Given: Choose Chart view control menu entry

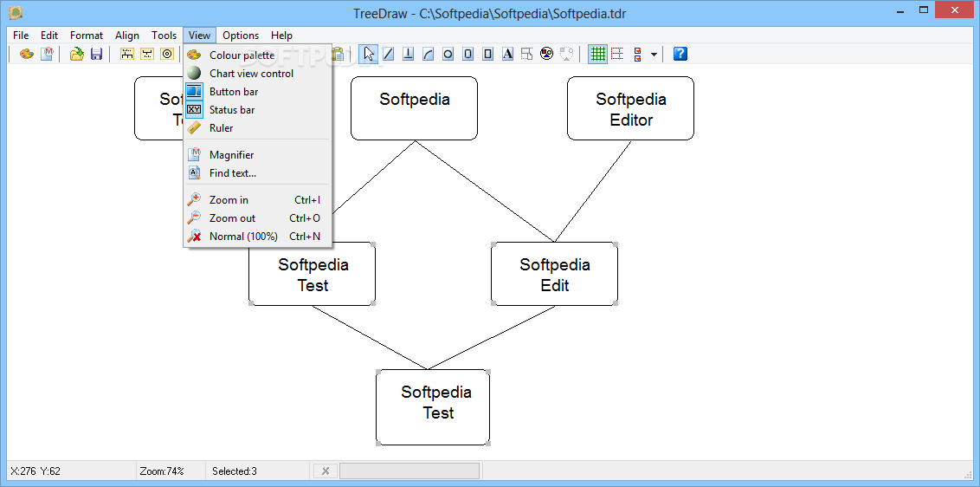Looking at the screenshot, I should pyautogui.click(x=257, y=74).
